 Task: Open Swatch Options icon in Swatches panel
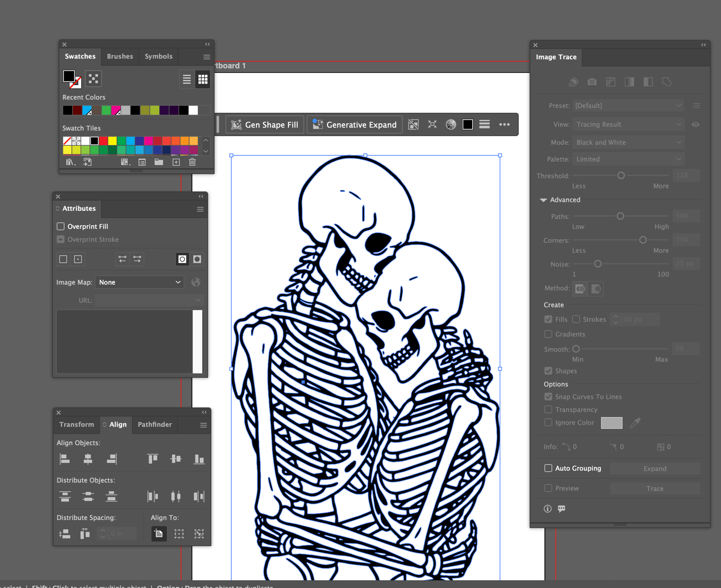142,162
